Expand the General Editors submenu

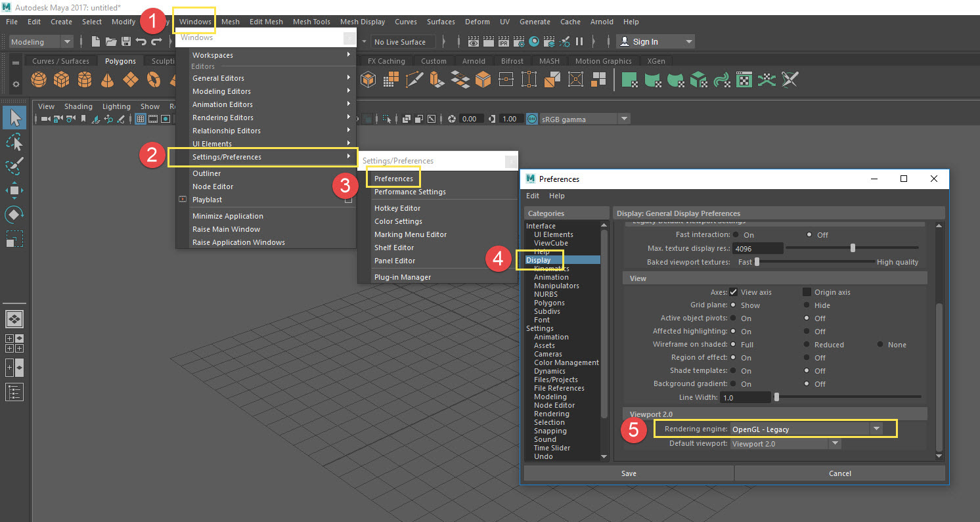(x=267, y=78)
